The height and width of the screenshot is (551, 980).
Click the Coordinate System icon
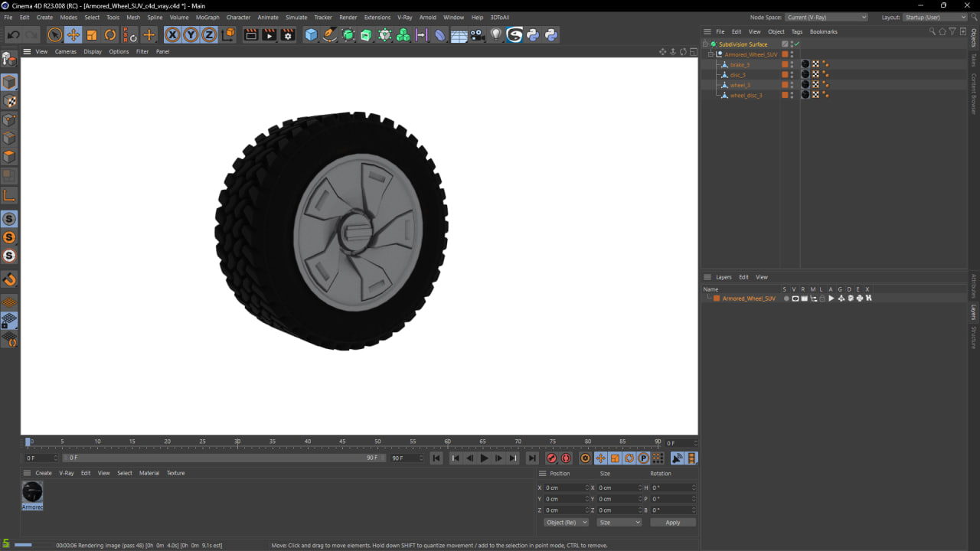pyautogui.click(x=228, y=34)
